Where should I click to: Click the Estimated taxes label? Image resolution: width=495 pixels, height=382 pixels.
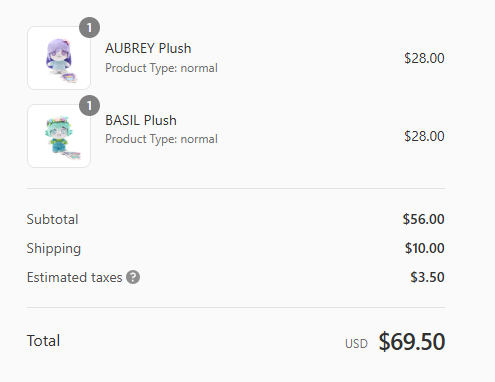[x=75, y=277]
